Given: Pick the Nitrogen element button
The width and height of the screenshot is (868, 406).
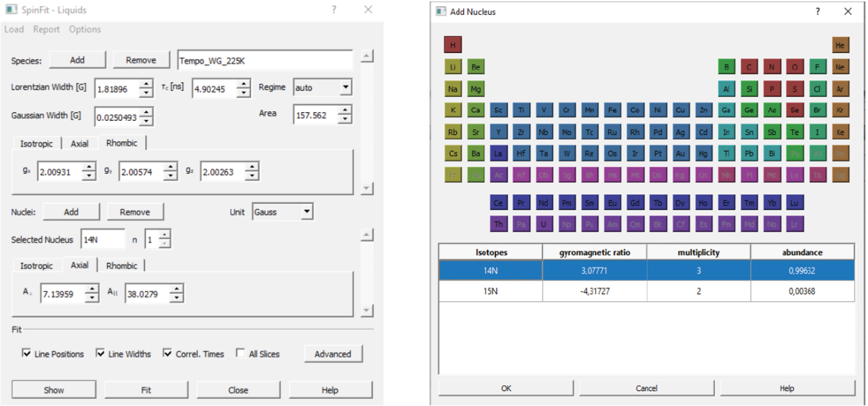Looking at the screenshot, I should (772, 67).
